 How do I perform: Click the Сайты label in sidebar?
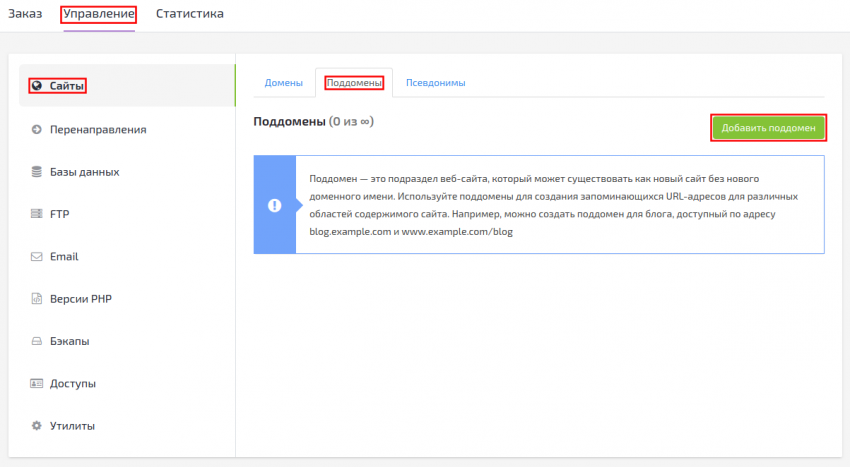(67, 86)
